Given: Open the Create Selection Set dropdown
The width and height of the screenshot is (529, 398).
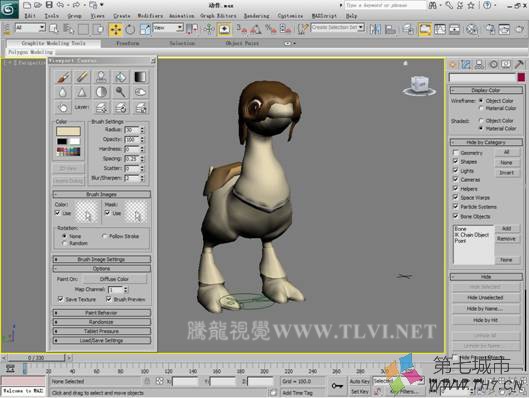Looking at the screenshot, I should [337, 27].
